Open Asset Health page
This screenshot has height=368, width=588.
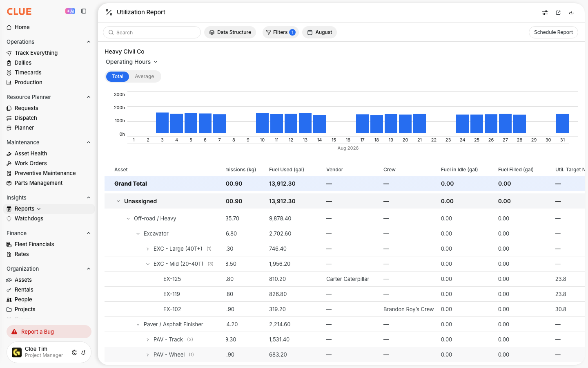[x=49, y=153]
